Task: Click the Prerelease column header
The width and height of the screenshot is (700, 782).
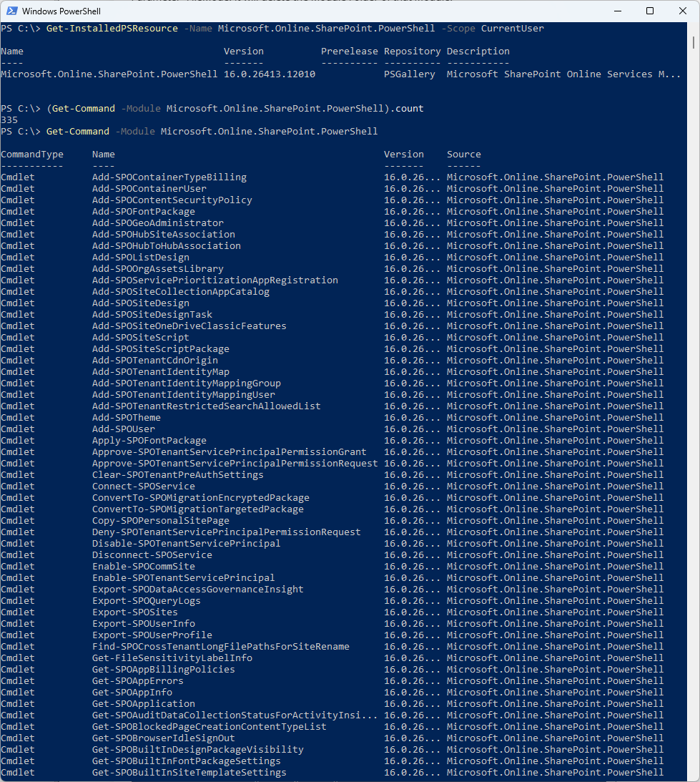Action: coord(350,52)
